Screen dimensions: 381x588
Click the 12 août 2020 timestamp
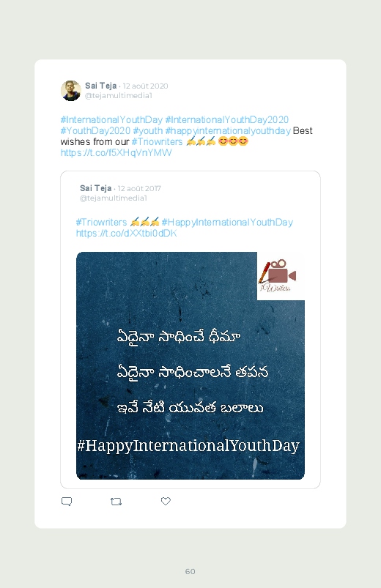tap(145, 86)
